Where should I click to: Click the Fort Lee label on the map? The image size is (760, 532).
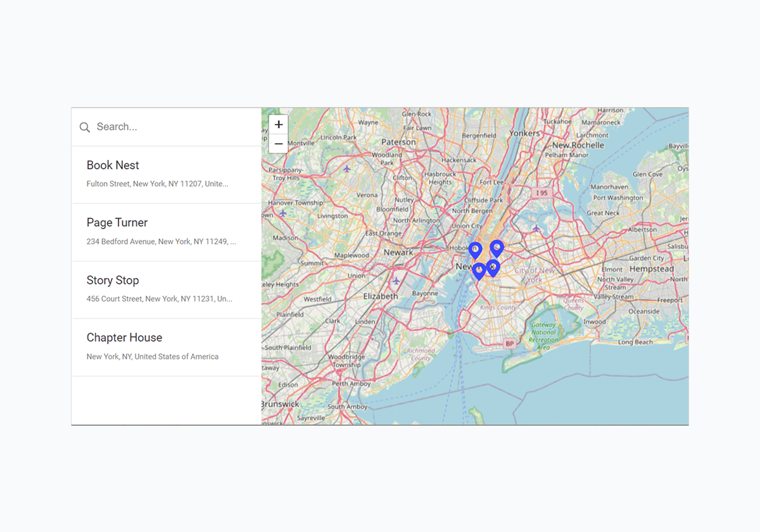pyautogui.click(x=492, y=182)
